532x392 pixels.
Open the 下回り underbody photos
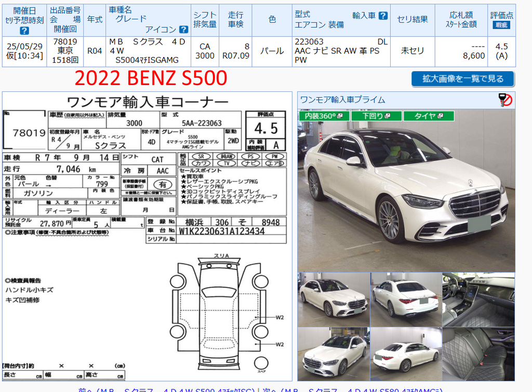tap(376, 116)
